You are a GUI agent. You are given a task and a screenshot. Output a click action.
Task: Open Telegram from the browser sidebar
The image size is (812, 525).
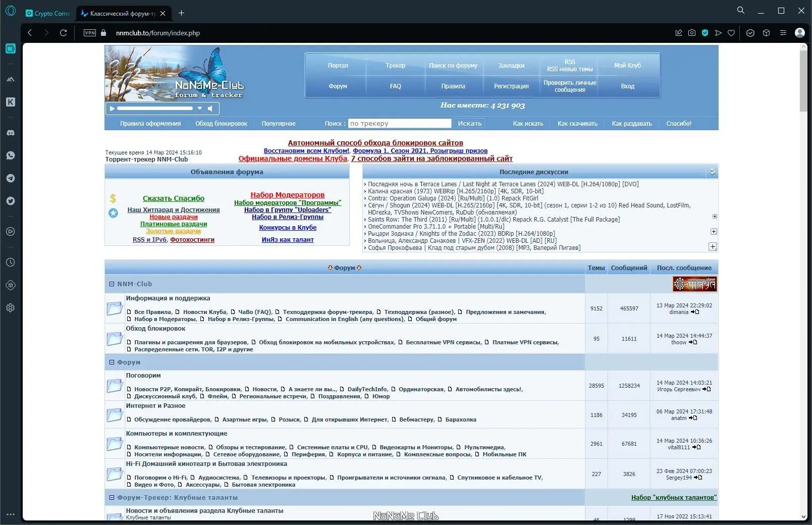click(x=10, y=178)
